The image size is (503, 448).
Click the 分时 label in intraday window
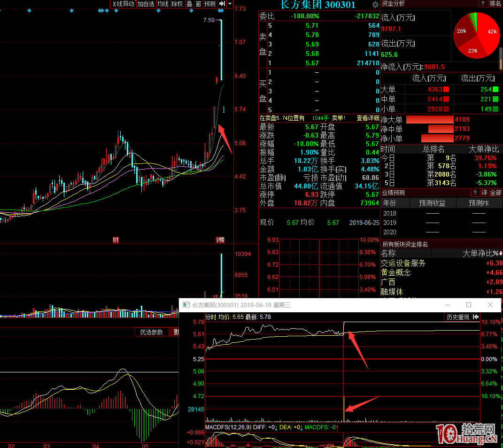[x=211, y=317]
